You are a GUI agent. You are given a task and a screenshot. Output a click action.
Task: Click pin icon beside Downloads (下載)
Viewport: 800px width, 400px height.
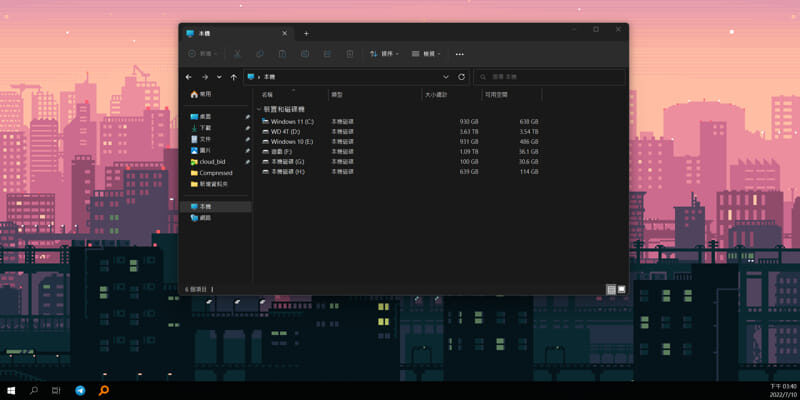(247, 128)
